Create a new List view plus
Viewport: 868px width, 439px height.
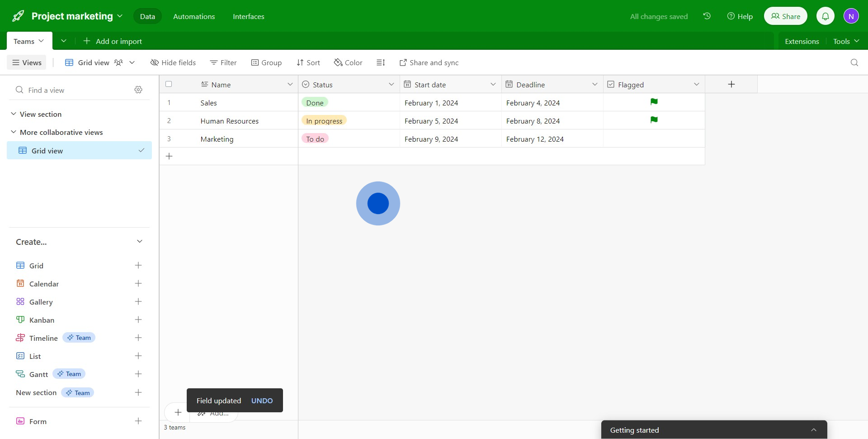[x=138, y=356]
